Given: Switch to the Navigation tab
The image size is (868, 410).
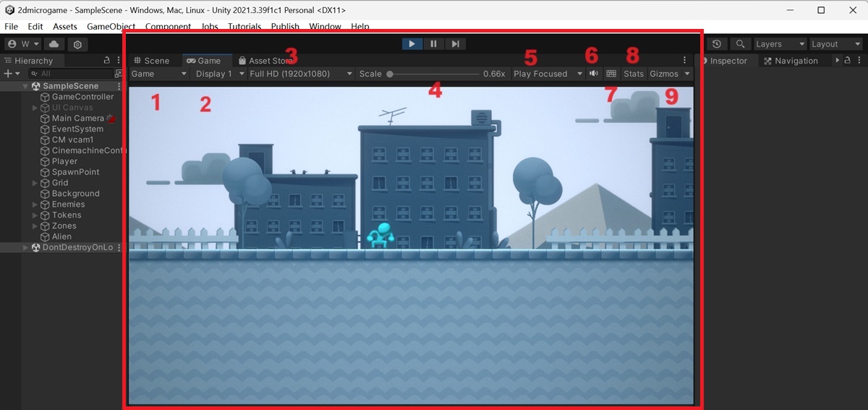Looking at the screenshot, I should coord(791,61).
